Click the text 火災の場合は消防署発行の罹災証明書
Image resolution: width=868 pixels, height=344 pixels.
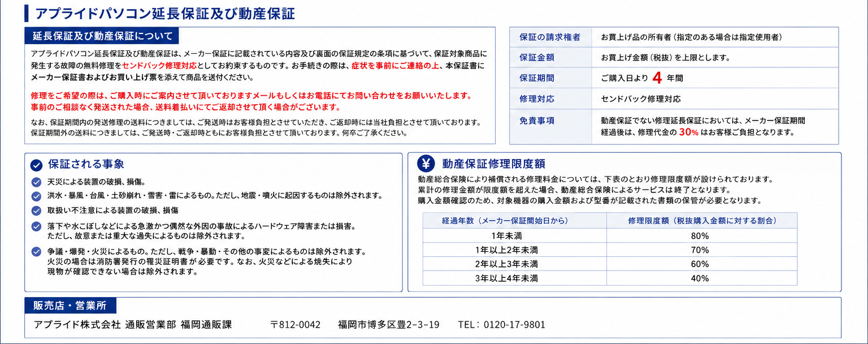click(x=200, y=261)
